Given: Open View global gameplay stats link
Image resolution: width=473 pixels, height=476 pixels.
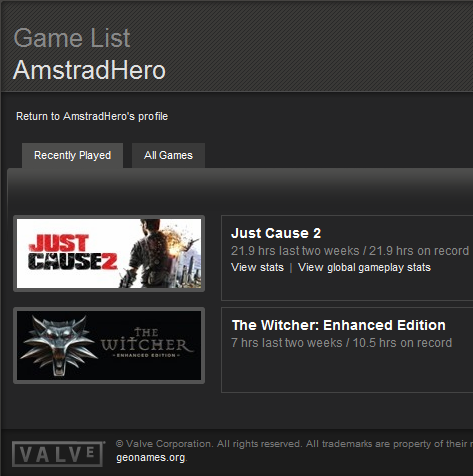Looking at the screenshot, I should [364, 267].
